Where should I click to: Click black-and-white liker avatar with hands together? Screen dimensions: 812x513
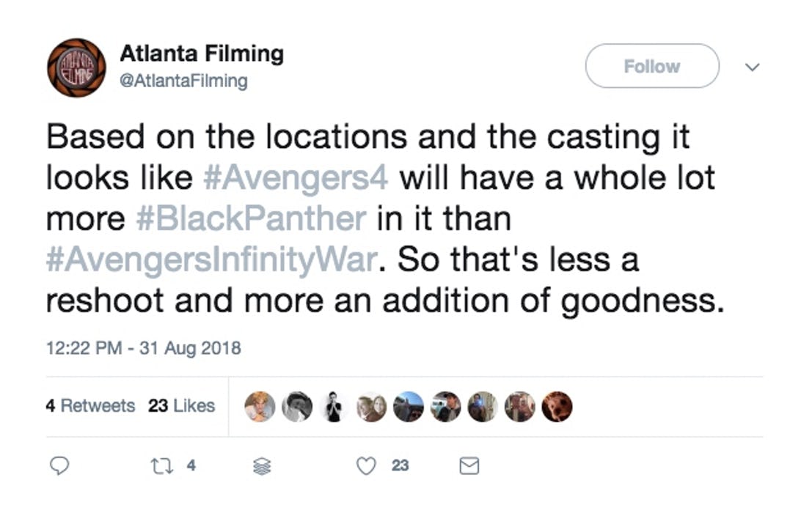tap(334, 407)
